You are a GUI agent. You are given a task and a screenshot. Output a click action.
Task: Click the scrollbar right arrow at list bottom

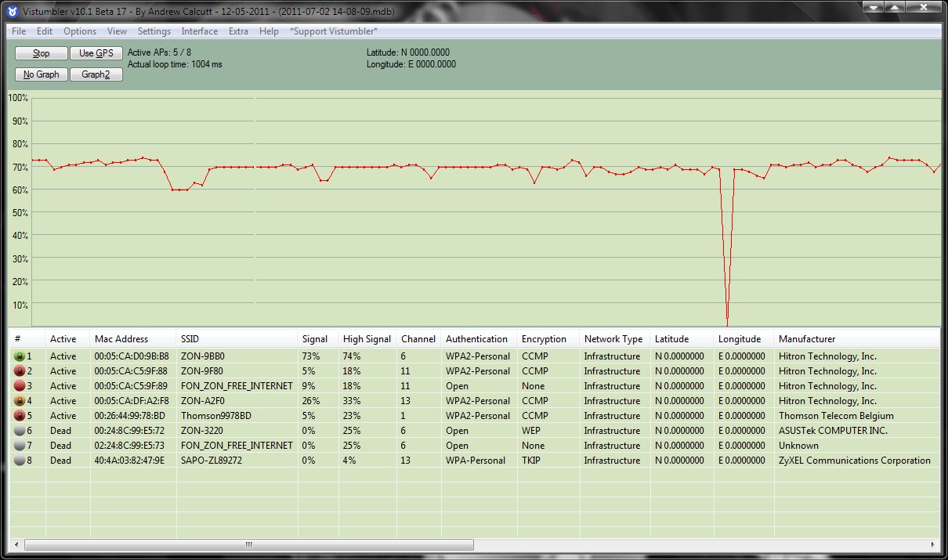pyautogui.click(x=932, y=544)
